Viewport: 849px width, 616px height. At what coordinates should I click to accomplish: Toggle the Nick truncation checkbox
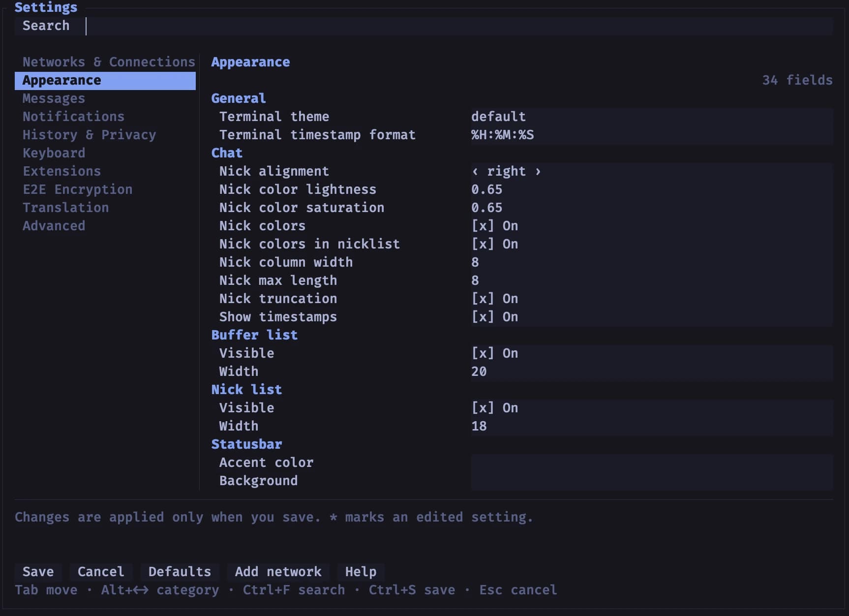point(483,299)
